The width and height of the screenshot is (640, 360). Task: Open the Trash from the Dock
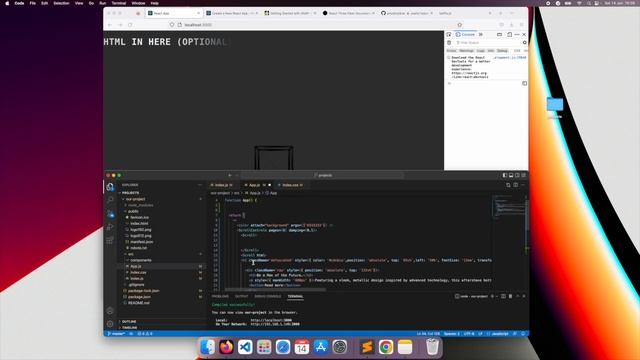click(x=432, y=347)
